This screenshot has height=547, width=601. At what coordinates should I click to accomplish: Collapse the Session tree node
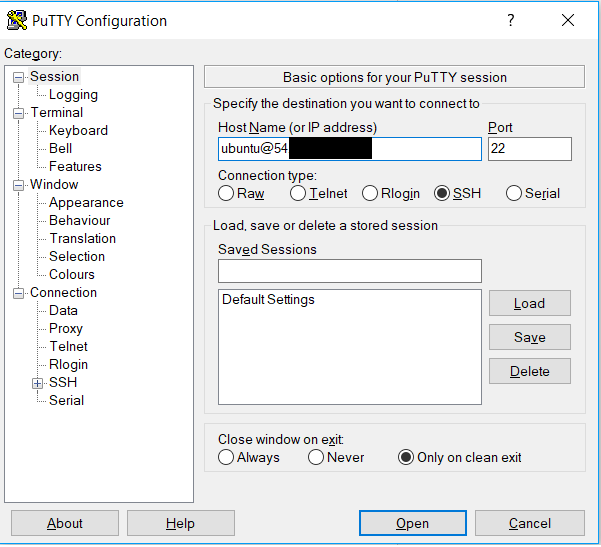(x=18, y=77)
